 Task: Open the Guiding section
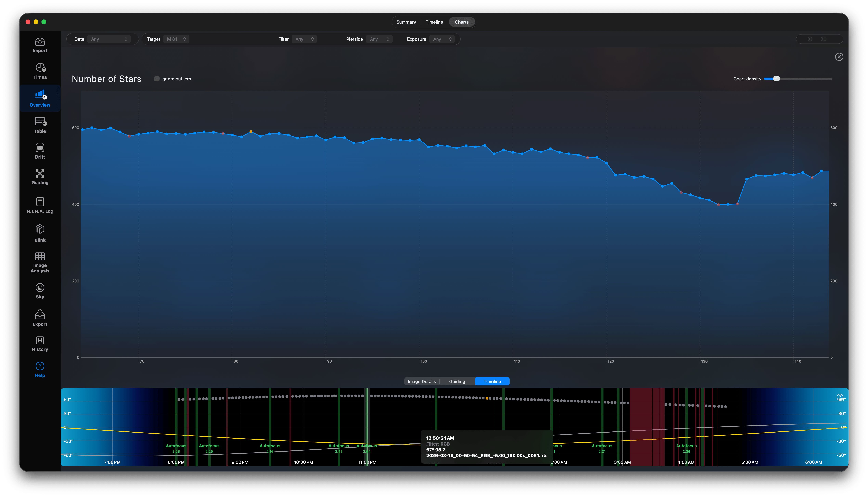click(x=40, y=177)
